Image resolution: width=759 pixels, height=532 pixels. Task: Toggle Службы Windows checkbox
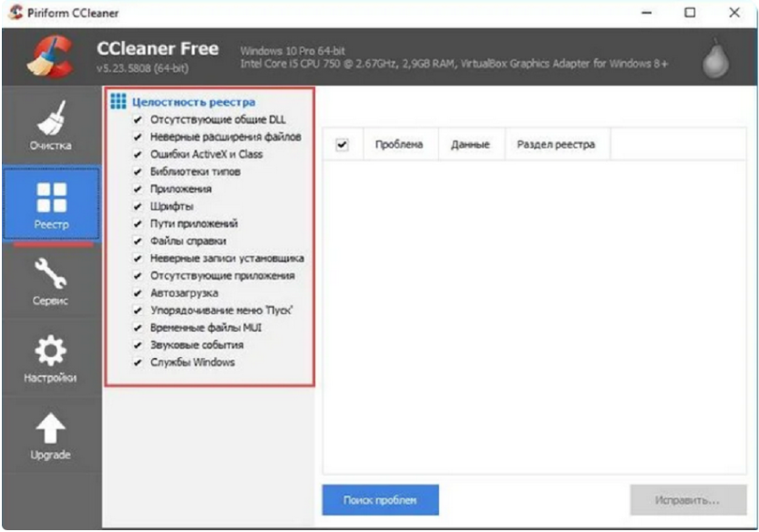(x=138, y=363)
